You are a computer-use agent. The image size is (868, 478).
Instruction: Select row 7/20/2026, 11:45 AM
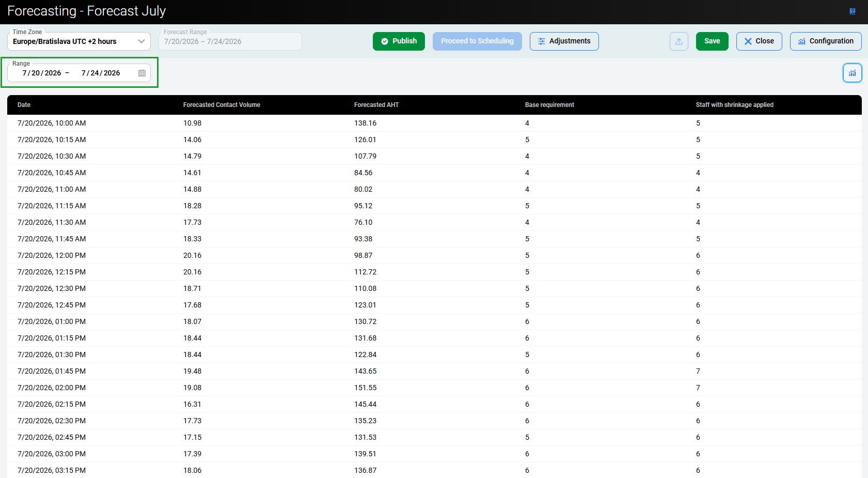click(434, 239)
